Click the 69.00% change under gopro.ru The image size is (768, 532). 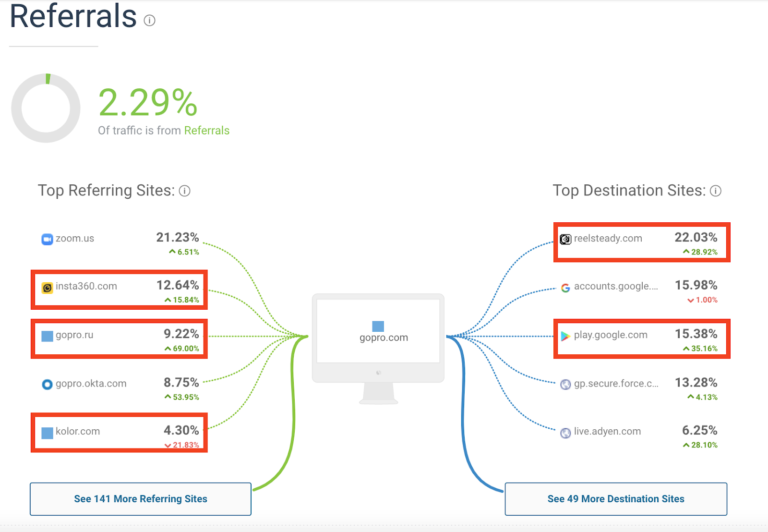point(181,349)
